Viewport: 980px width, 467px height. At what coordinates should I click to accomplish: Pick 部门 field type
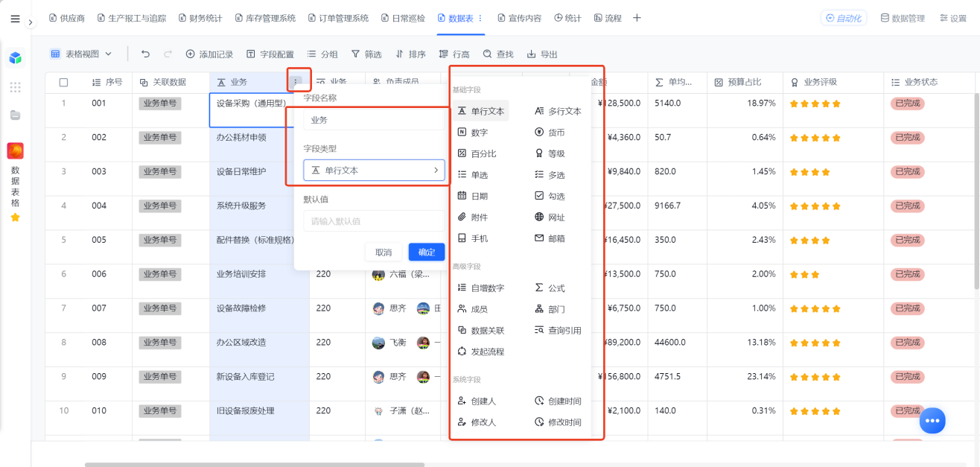pos(550,309)
